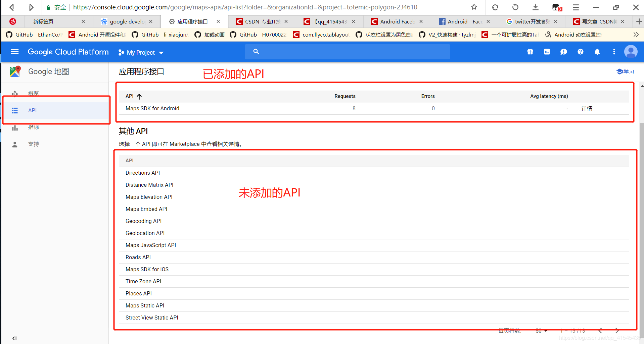The height and width of the screenshot is (344, 644).
Task: Collapse the sidebar with bottom arrow
Action: [x=14, y=338]
